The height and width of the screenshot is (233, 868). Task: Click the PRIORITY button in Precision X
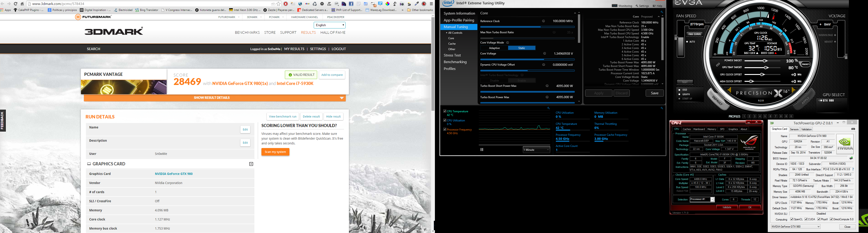click(x=805, y=64)
